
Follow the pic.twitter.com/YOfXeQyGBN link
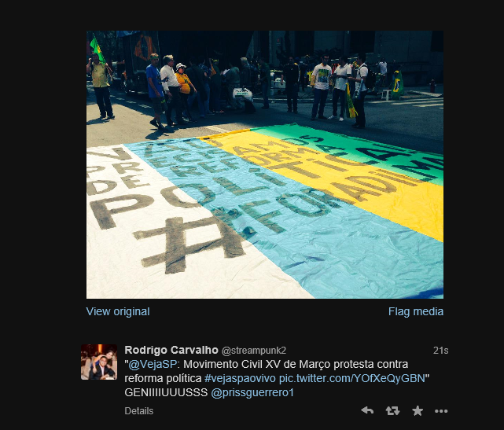tap(352, 378)
